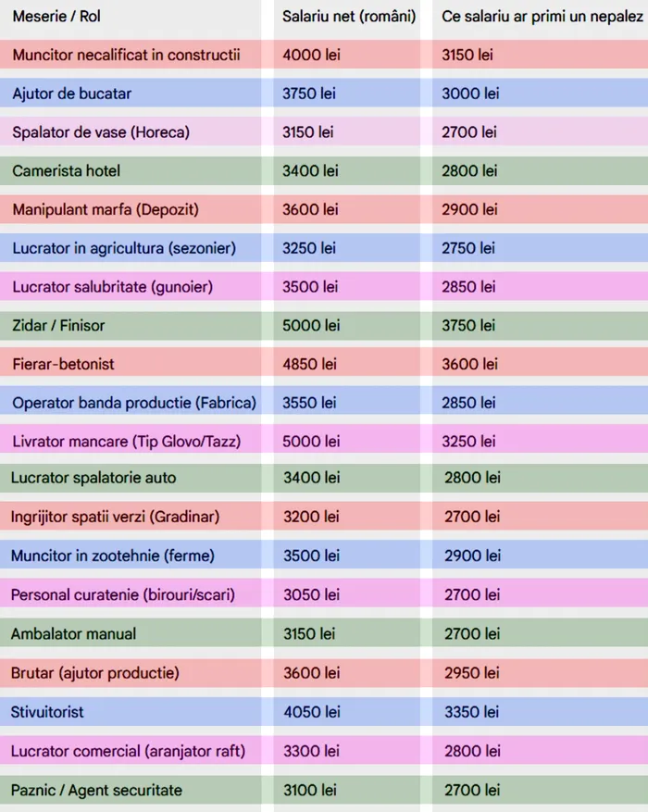Select the 'Ambalator manual' row label
The height and width of the screenshot is (812, 648).
click(73, 633)
